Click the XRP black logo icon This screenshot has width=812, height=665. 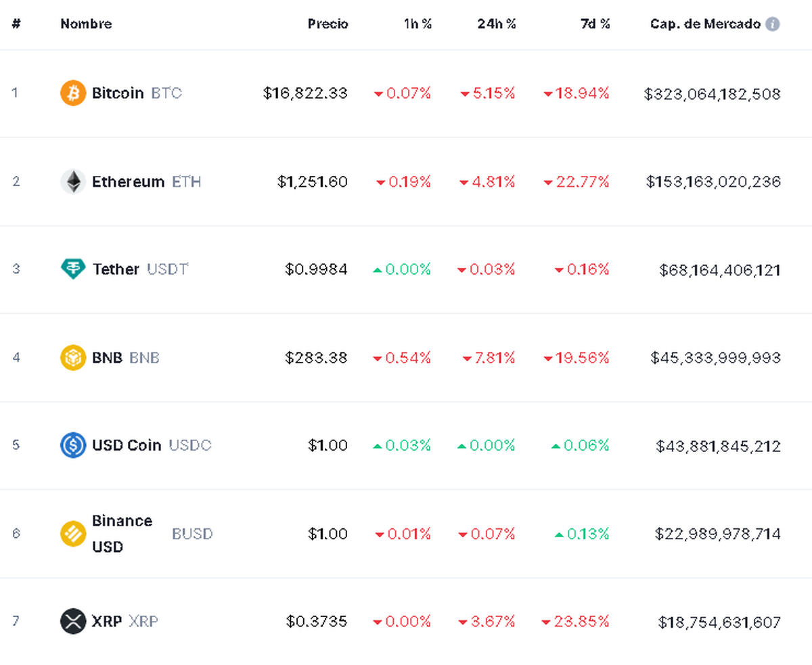73,621
